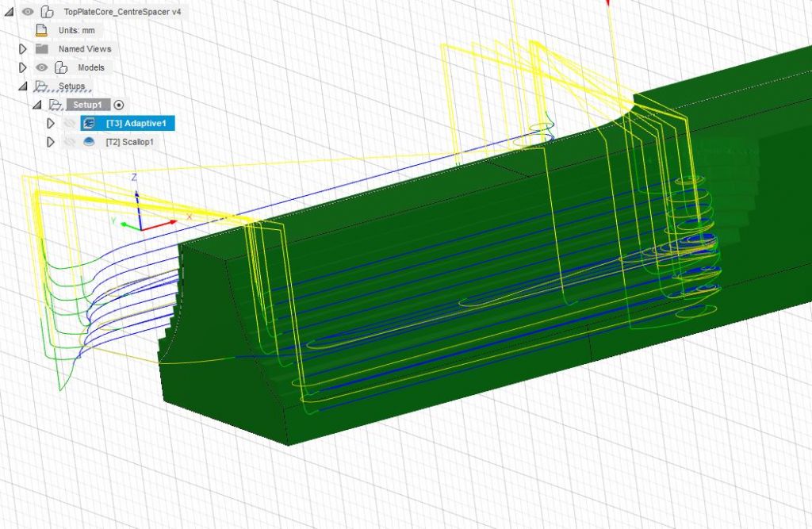Select the [T3] Adaptive1 operation label
Screen dimensions: 812x529
[136, 123]
